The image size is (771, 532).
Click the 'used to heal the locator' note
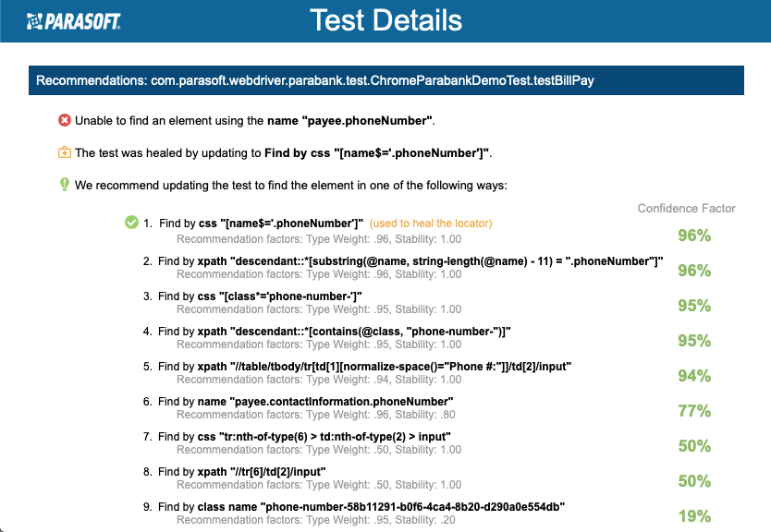point(431,224)
